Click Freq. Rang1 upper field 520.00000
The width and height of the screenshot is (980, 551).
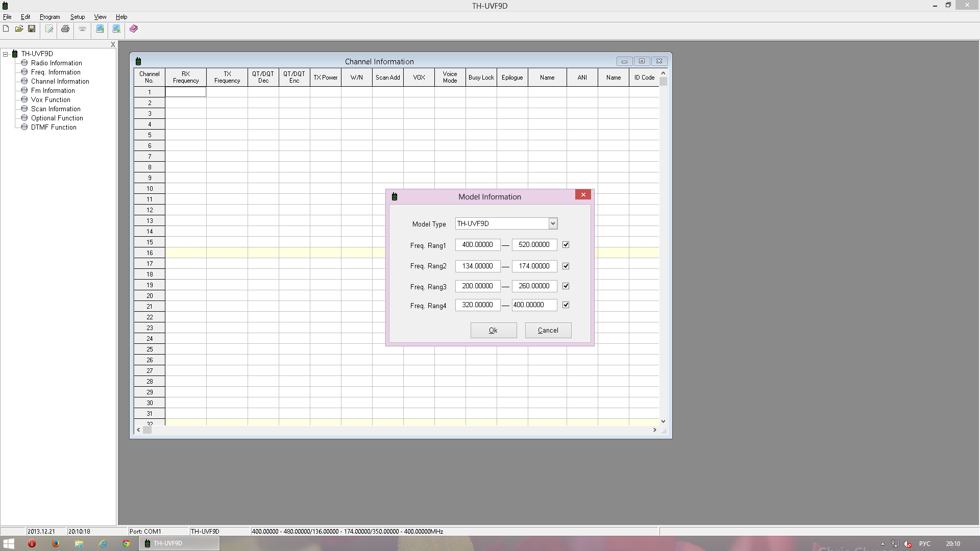pos(534,245)
